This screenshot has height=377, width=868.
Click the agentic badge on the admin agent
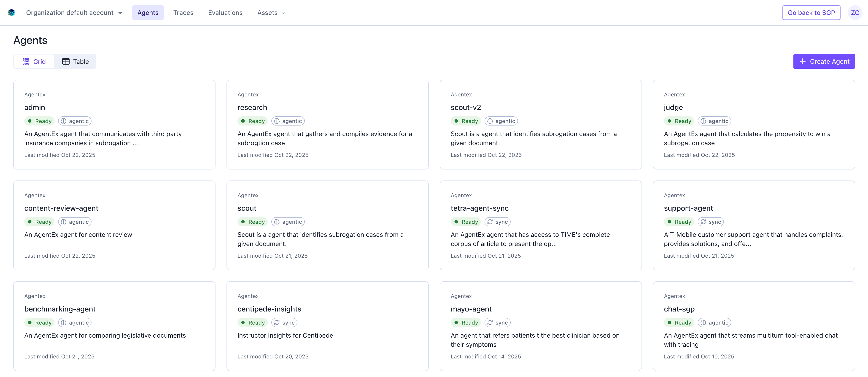(x=74, y=121)
